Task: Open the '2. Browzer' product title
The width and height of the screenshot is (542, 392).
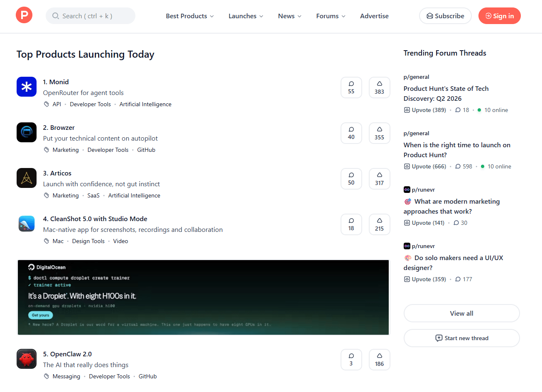Action: pos(59,127)
